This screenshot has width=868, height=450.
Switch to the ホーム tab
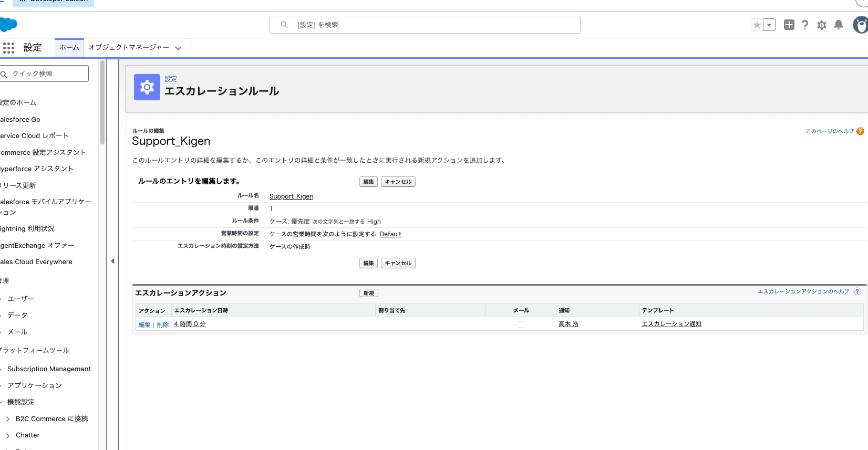(x=69, y=47)
